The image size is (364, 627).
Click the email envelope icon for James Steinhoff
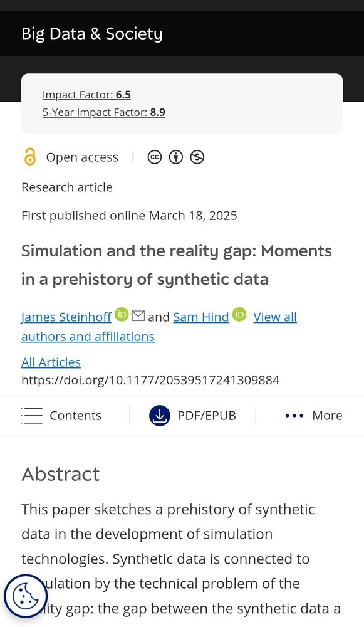[138, 316]
